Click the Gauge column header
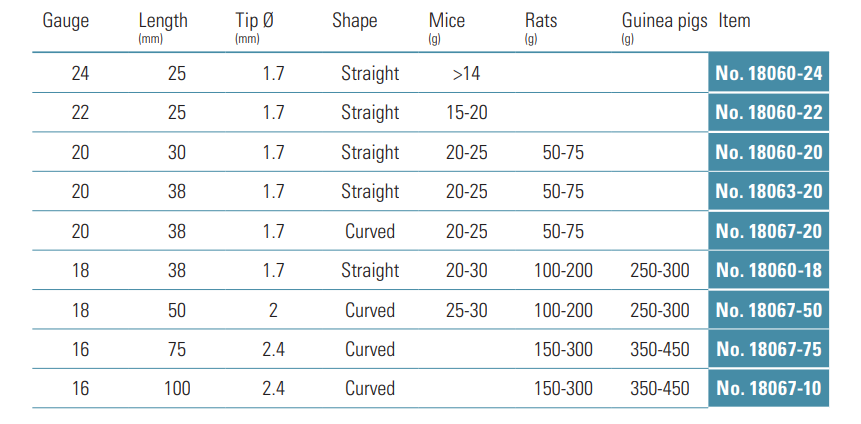This screenshot has height=424, width=861. tap(66, 21)
